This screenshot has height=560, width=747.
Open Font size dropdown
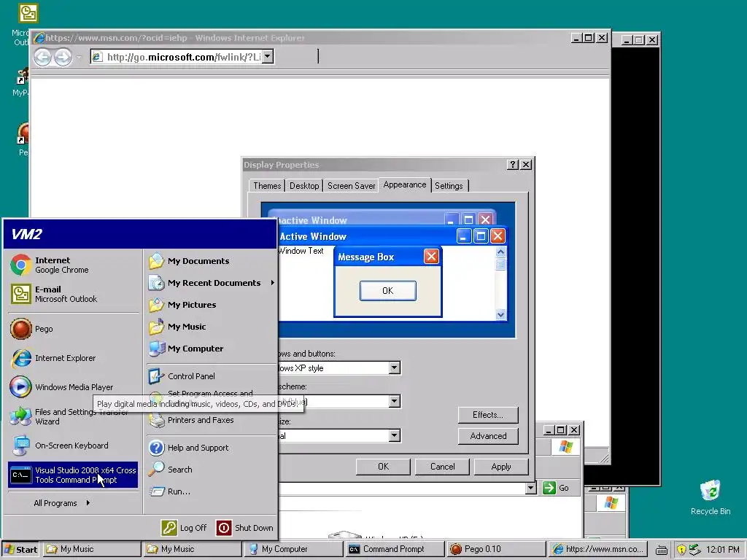pos(394,435)
